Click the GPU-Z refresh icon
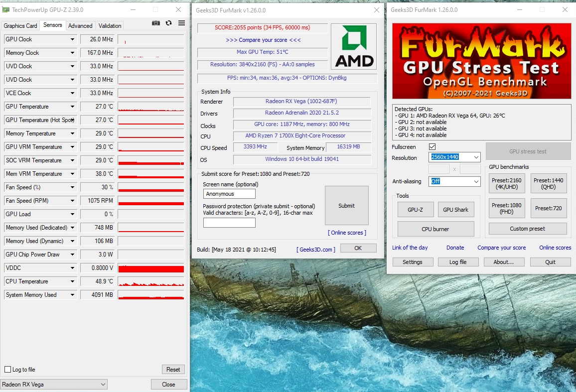This screenshot has width=576, height=392. click(168, 23)
